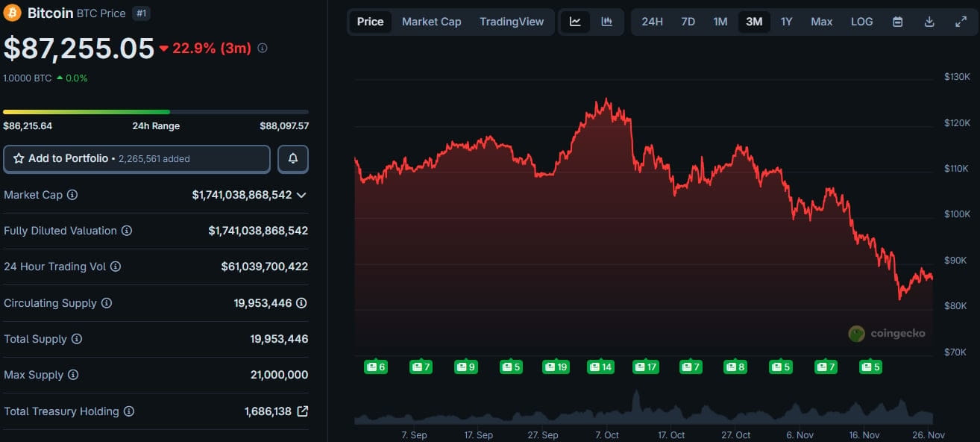Switch to the Market Cap tab
Screen dimensions: 980x442
tap(431, 22)
